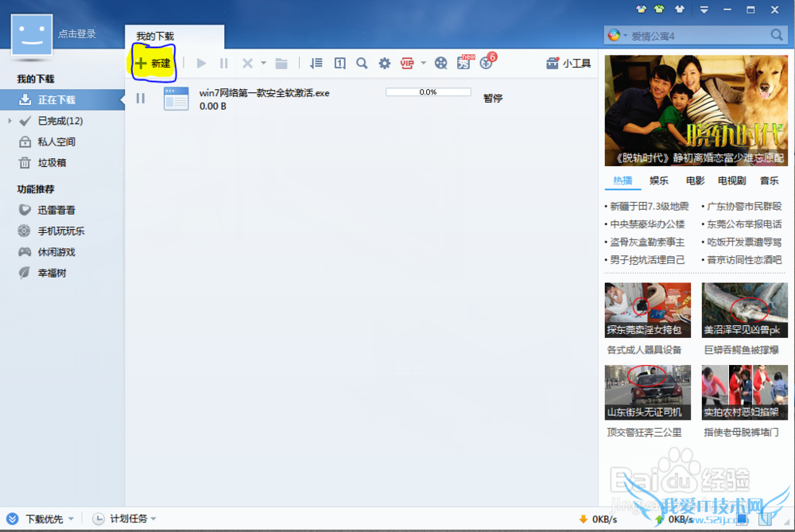Start download with play toolbar icon
Viewport: 795px width, 532px height.
[201, 64]
